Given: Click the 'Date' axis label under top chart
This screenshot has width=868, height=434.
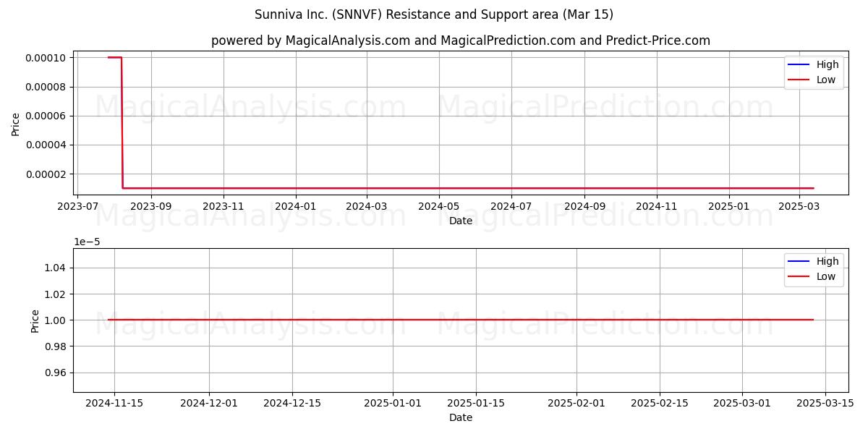Looking at the screenshot, I should 461,221.
